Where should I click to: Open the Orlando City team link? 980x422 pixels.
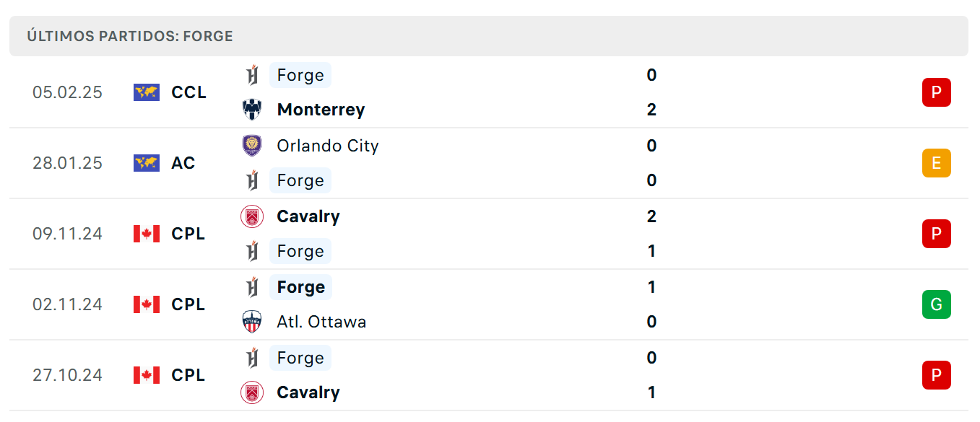328,146
